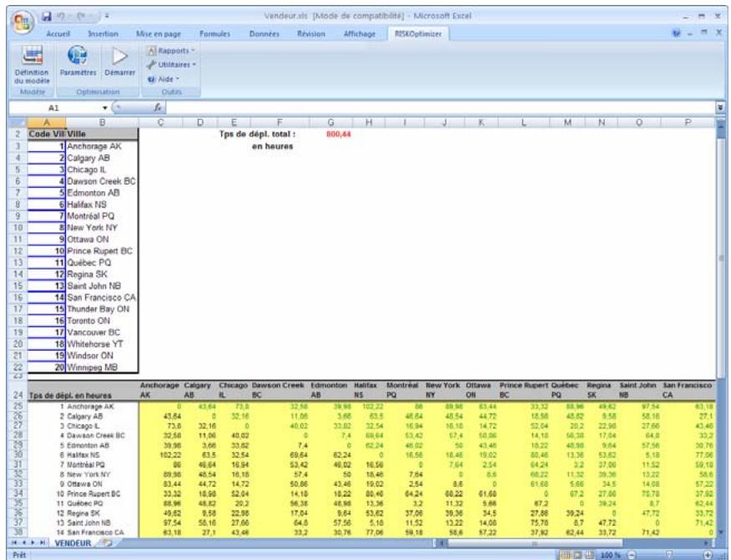731x560 pixels.
Task: Adjust the zoom slider in status bar
Action: [668, 552]
